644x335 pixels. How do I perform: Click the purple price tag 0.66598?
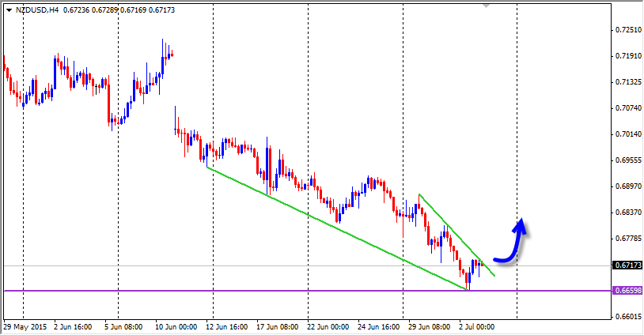point(627,291)
